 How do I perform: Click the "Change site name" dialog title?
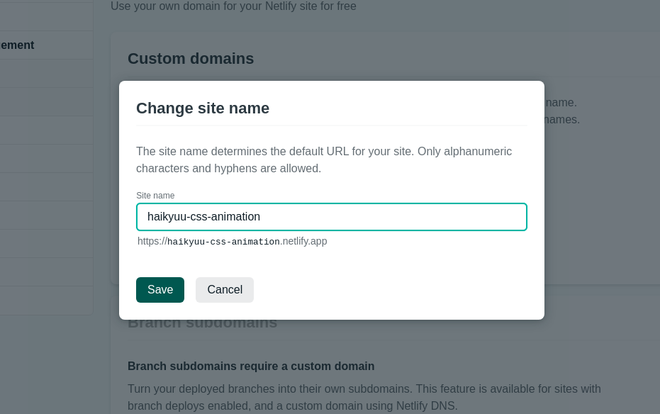(203, 108)
